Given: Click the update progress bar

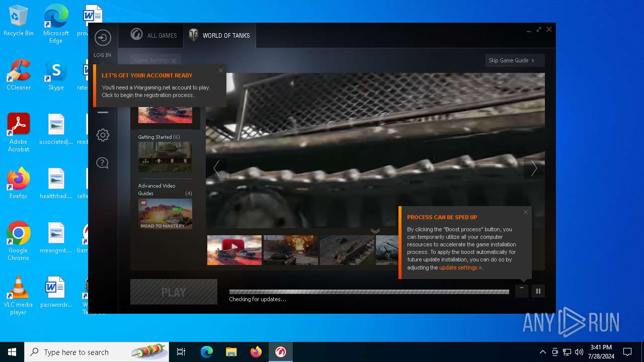Looking at the screenshot, I should [x=369, y=292].
